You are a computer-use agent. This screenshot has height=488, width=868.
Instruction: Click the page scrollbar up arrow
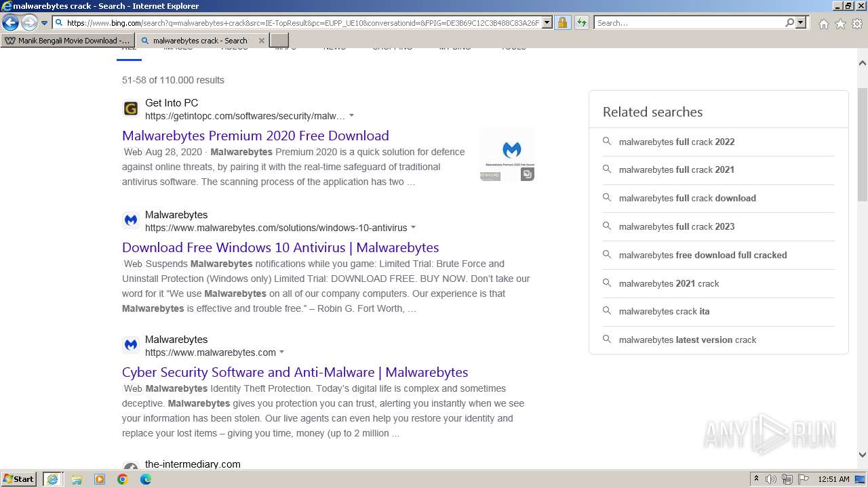[x=863, y=63]
